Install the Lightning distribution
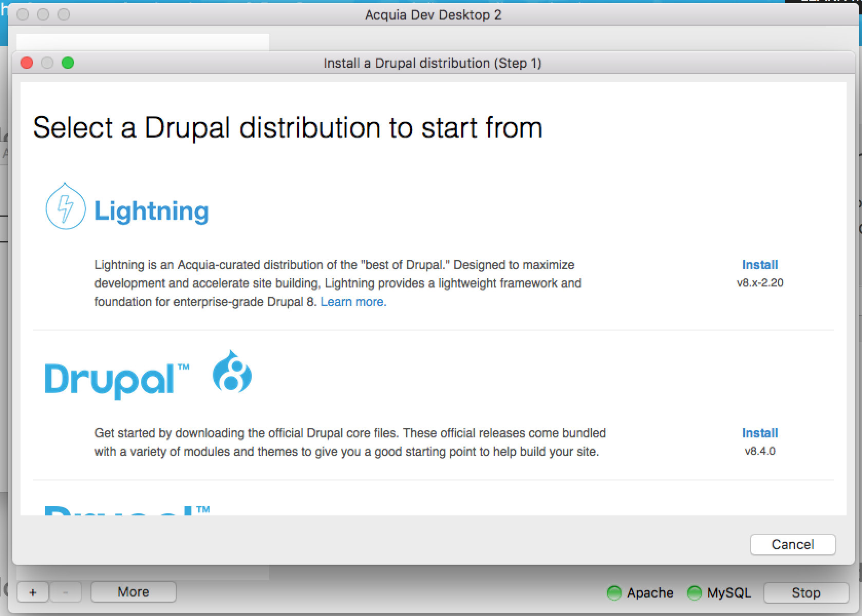The height and width of the screenshot is (616, 862). [760, 265]
